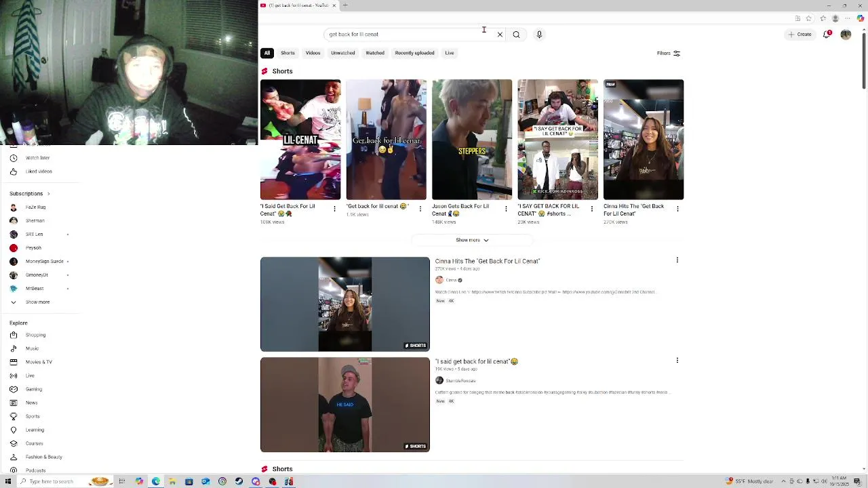The image size is (868, 488).
Task: Open Steam from the taskbar
Action: (239, 481)
